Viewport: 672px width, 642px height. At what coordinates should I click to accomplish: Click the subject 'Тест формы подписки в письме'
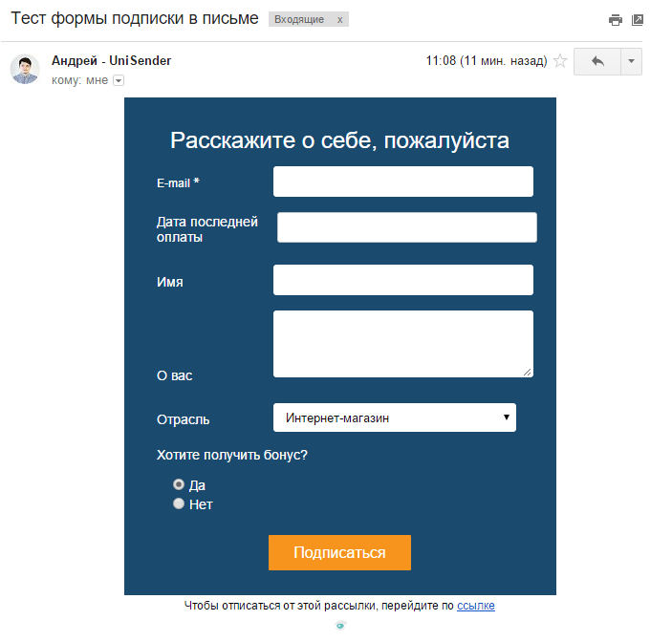pos(135,19)
